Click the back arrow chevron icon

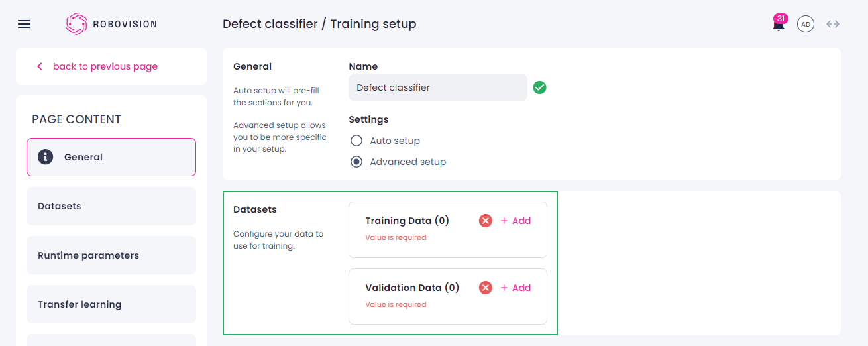40,66
